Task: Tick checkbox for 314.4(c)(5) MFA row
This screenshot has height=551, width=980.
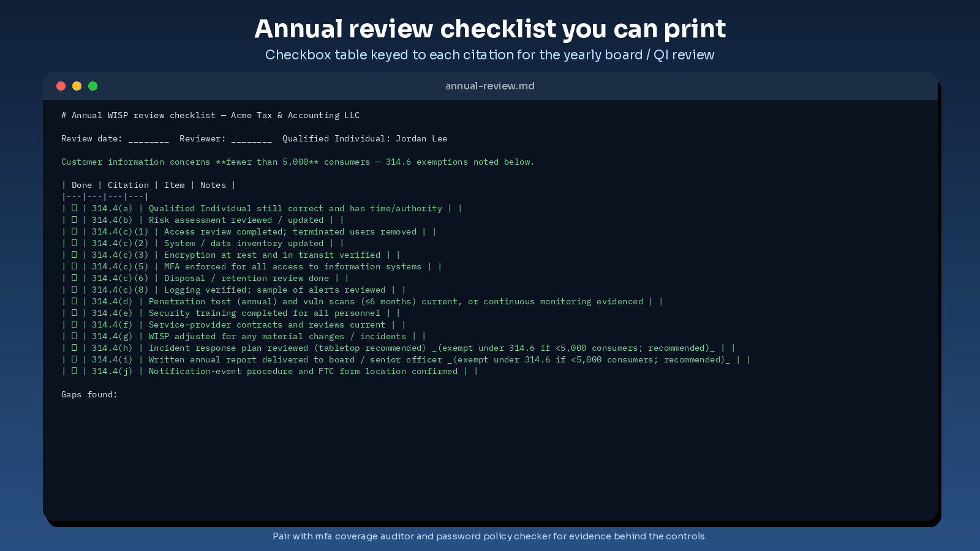Action: click(74, 266)
